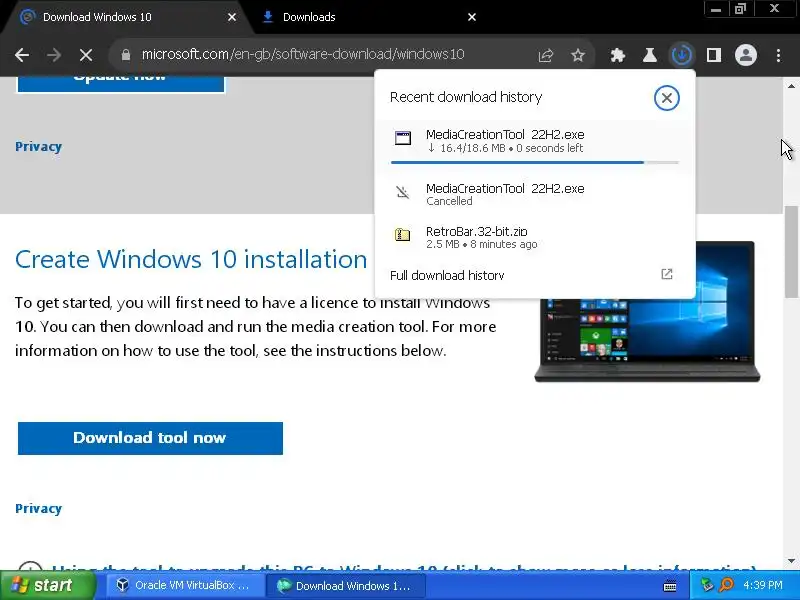800x600 pixels.
Task: Click the page scrollbar up arrow
Action: (x=791, y=86)
